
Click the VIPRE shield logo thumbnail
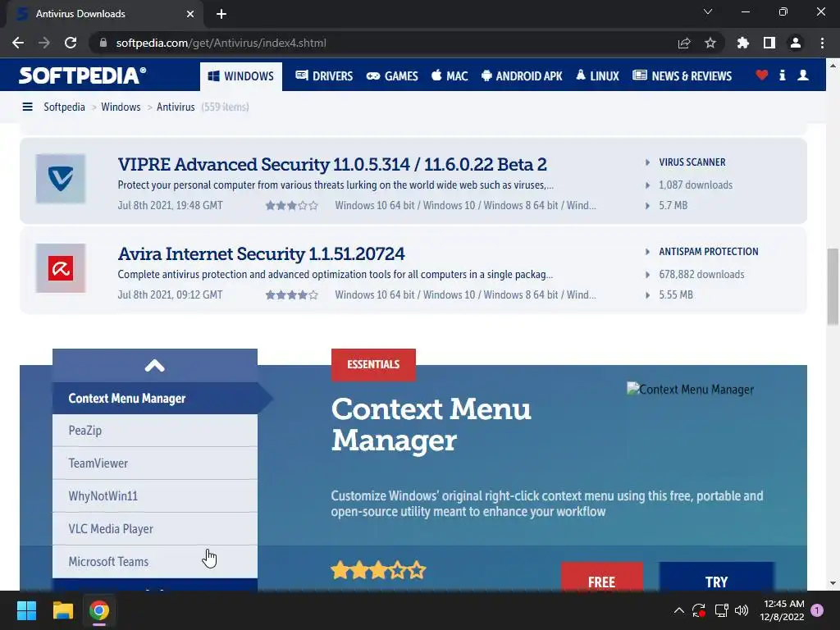tap(61, 179)
